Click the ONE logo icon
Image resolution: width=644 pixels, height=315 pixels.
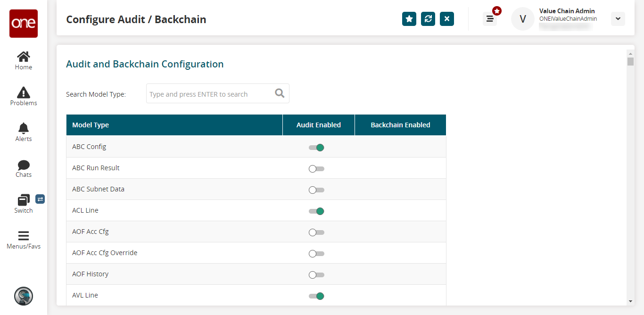click(x=24, y=24)
